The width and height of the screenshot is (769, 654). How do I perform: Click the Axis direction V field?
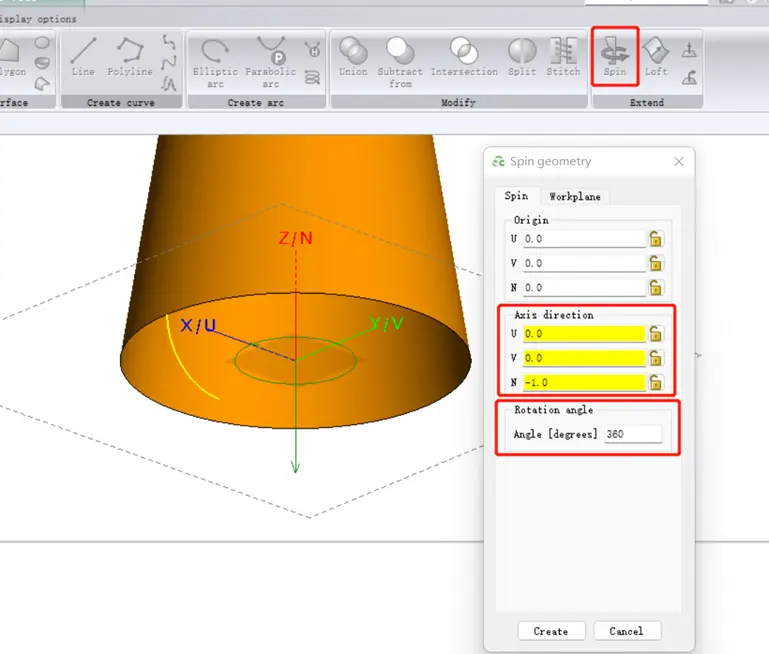click(x=584, y=358)
